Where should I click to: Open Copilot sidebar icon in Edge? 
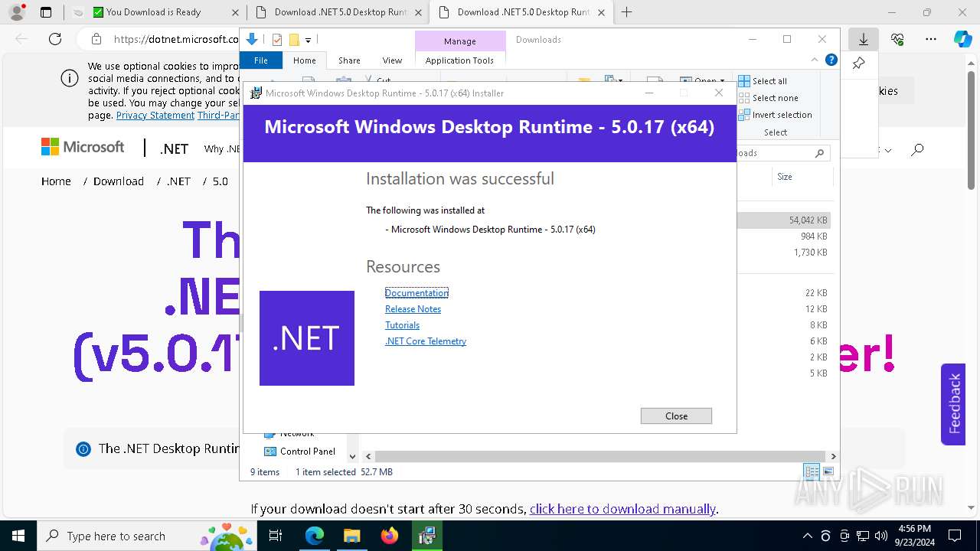point(962,39)
